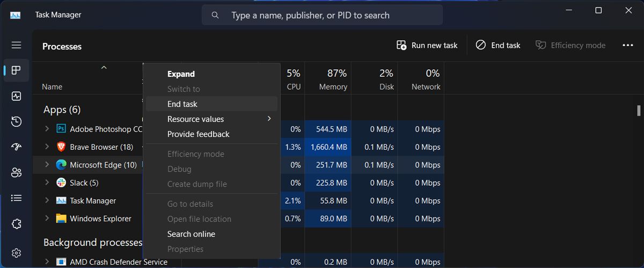Screen dimensions: 644x268
Task: Open the Settings gear icon
Action: pyautogui.click(x=16, y=252)
